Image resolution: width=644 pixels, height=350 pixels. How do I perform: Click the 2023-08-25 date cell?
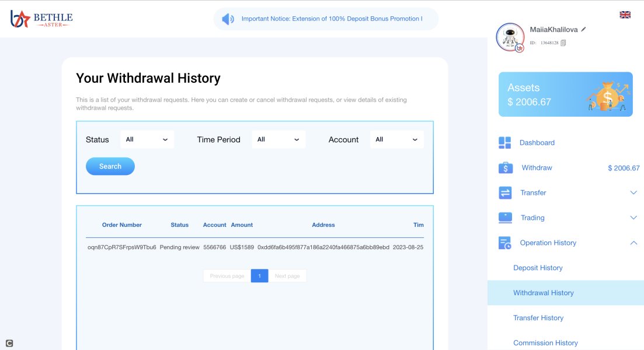coord(408,247)
